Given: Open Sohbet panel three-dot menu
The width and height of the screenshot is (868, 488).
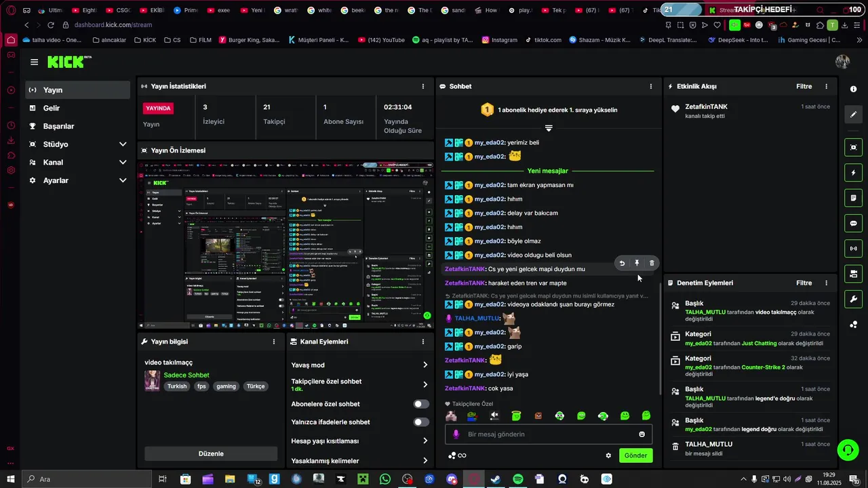Looking at the screenshot, I should (651, 86).
